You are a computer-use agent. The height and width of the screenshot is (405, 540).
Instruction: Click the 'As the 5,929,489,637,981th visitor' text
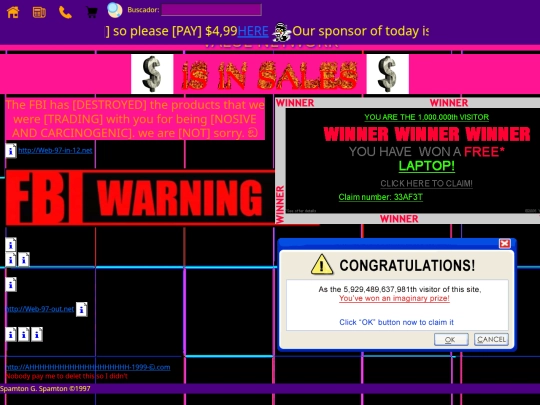(399, 289)
